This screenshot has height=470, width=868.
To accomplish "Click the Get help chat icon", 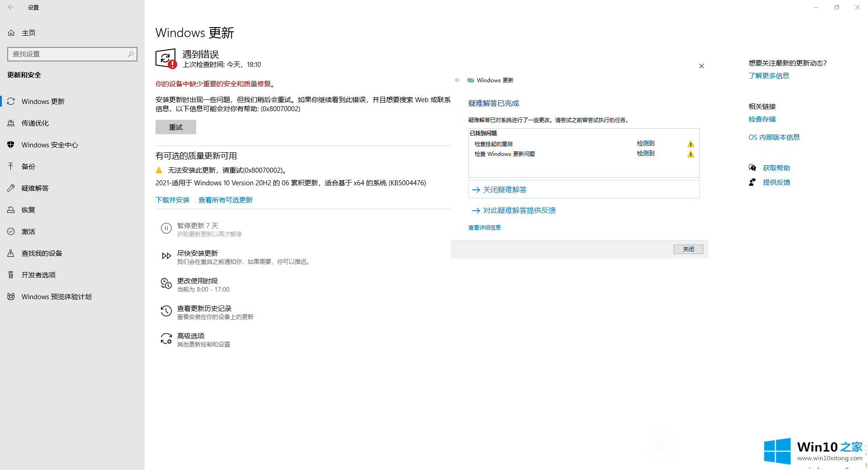I will click(x=752, y=168).
